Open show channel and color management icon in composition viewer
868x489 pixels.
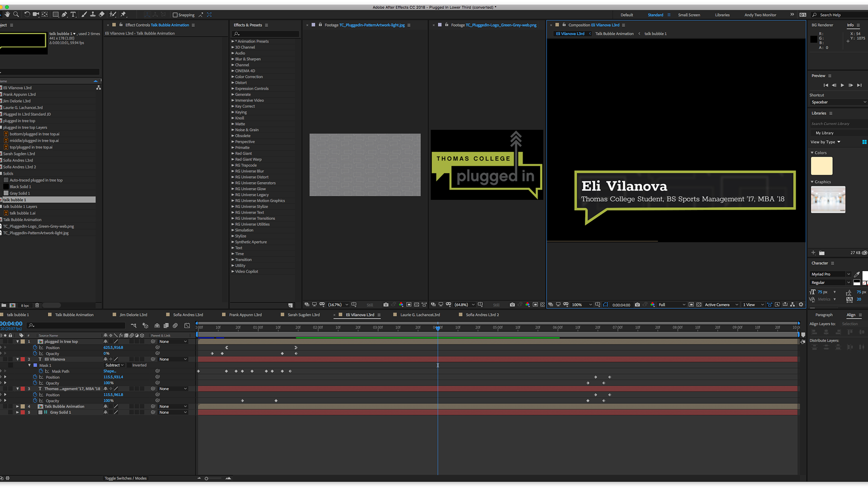[x=653, y=305]
